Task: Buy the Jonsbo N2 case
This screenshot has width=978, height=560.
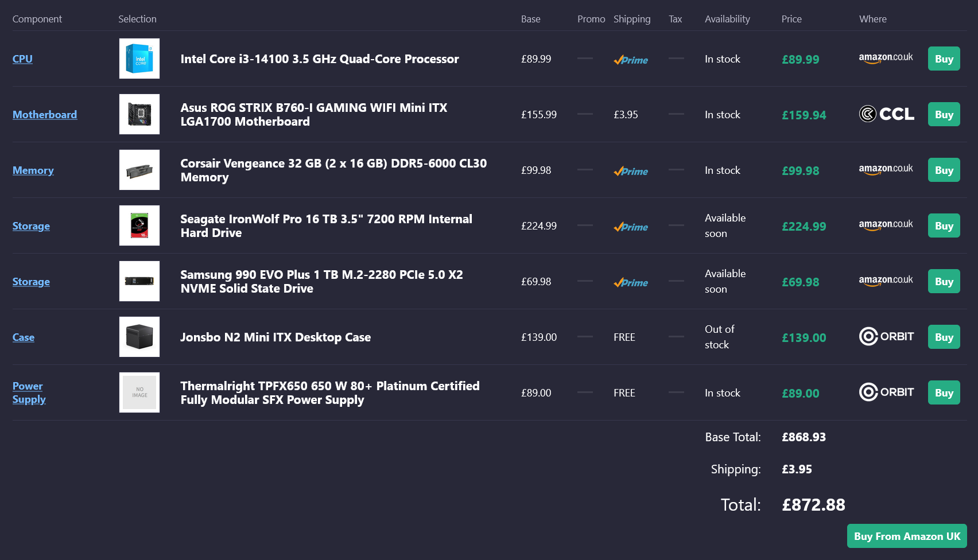Action: pos(944,337)
